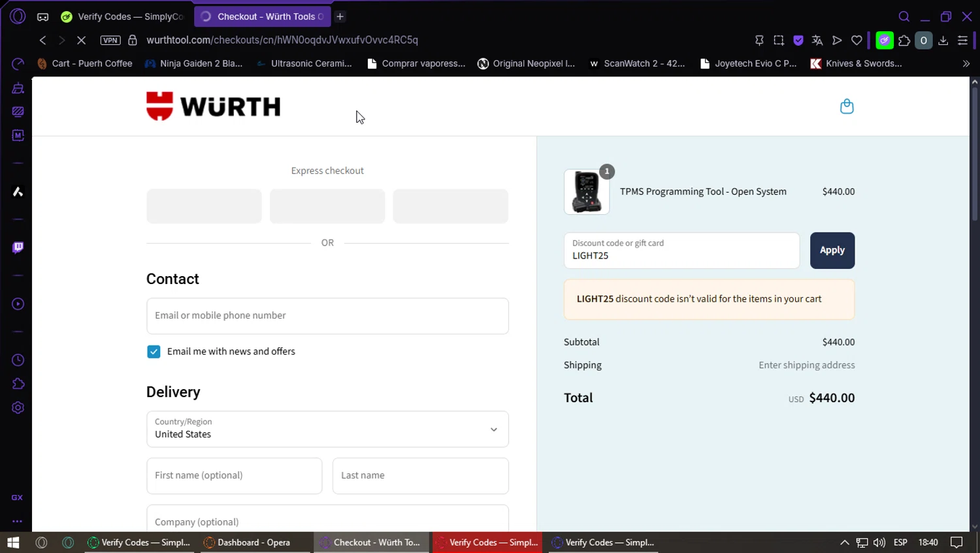
Task: Apply the discount code
Action: (x=832, y=251)
